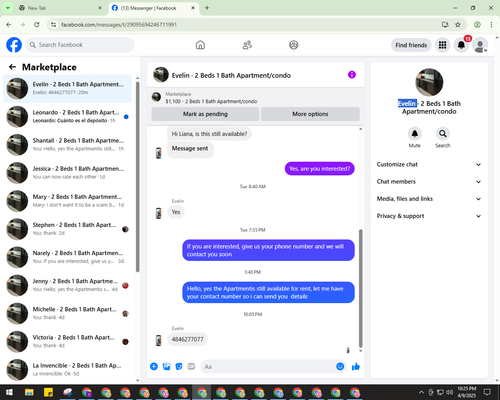
Task: Open Chrome three-dot menu
Action: [x=491, y=25]
